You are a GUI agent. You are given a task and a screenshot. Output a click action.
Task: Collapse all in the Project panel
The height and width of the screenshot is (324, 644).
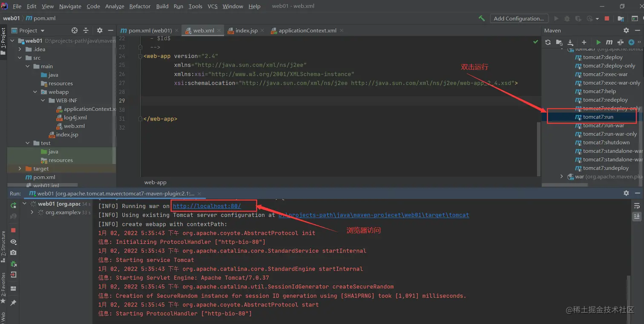86,30
